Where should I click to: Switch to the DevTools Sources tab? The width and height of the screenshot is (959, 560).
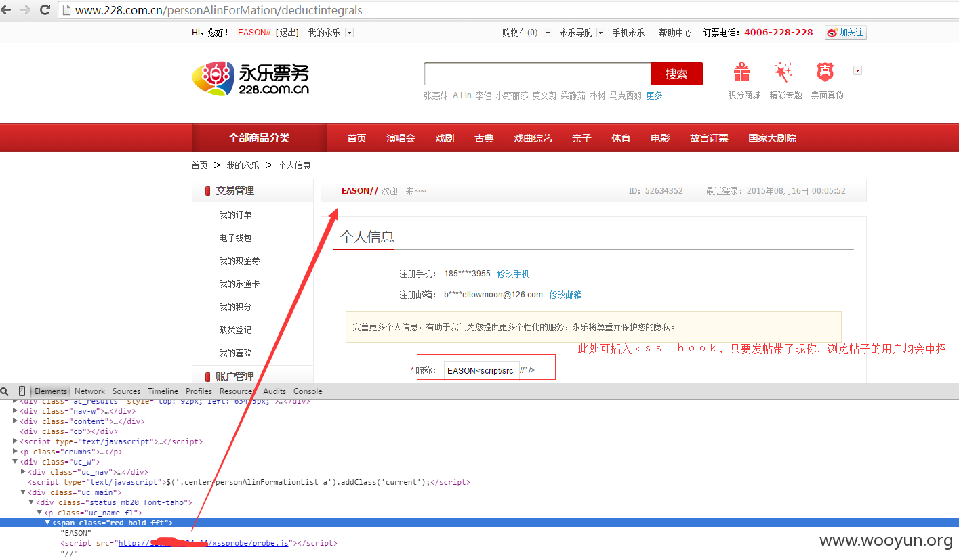126,391
